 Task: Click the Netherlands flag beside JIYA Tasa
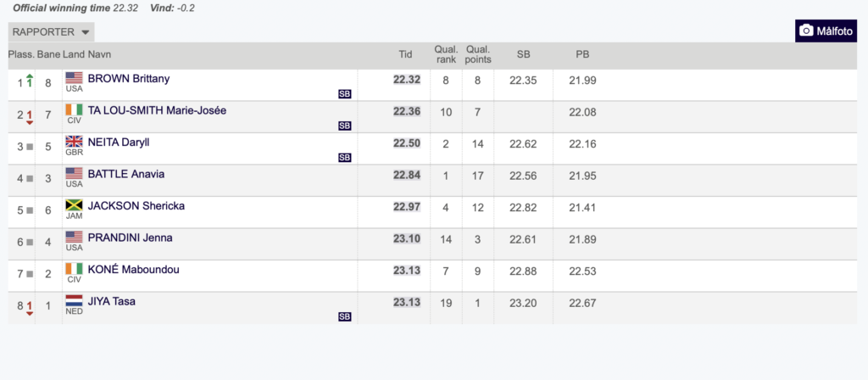(x=74, y=301)
